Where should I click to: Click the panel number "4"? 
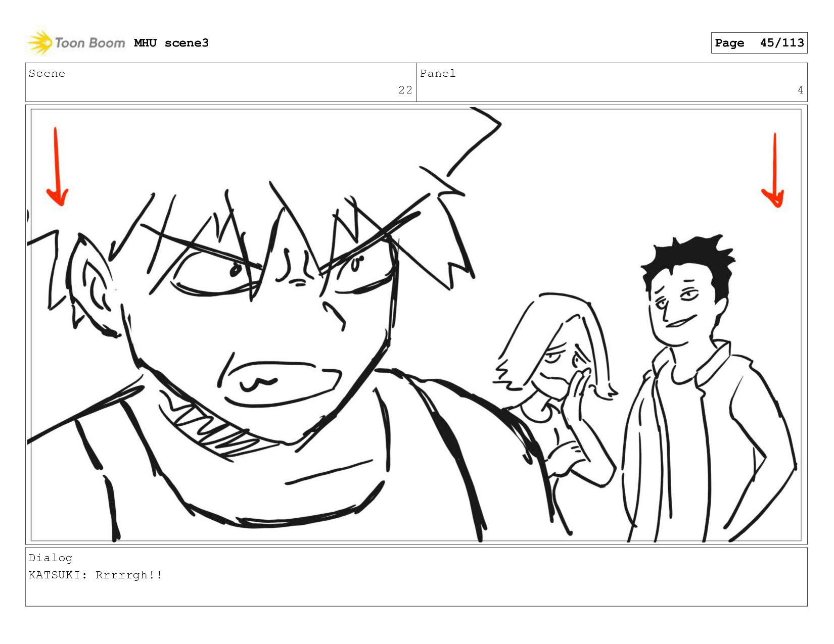tap(800, 90)
